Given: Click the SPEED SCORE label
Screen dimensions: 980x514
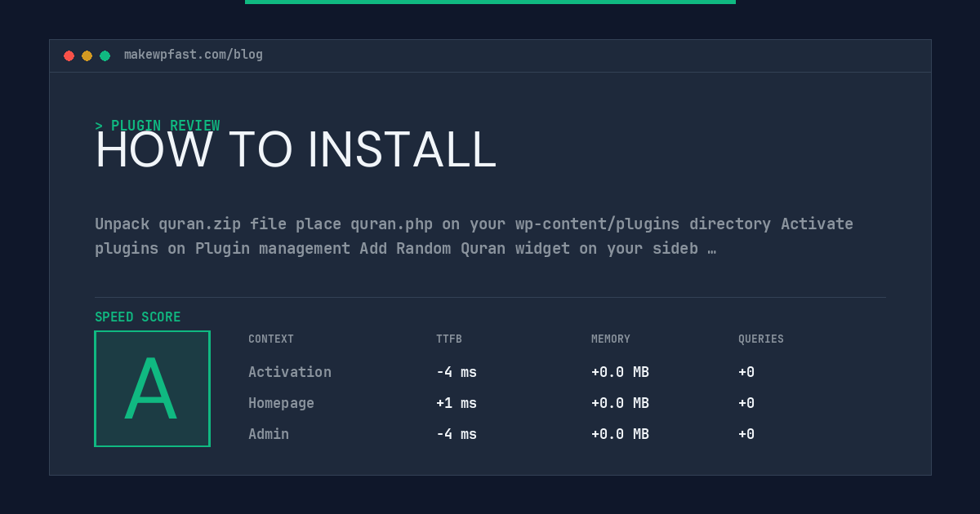Looking at the screenshot, I should pyautogui.click(x=138, y=317).
